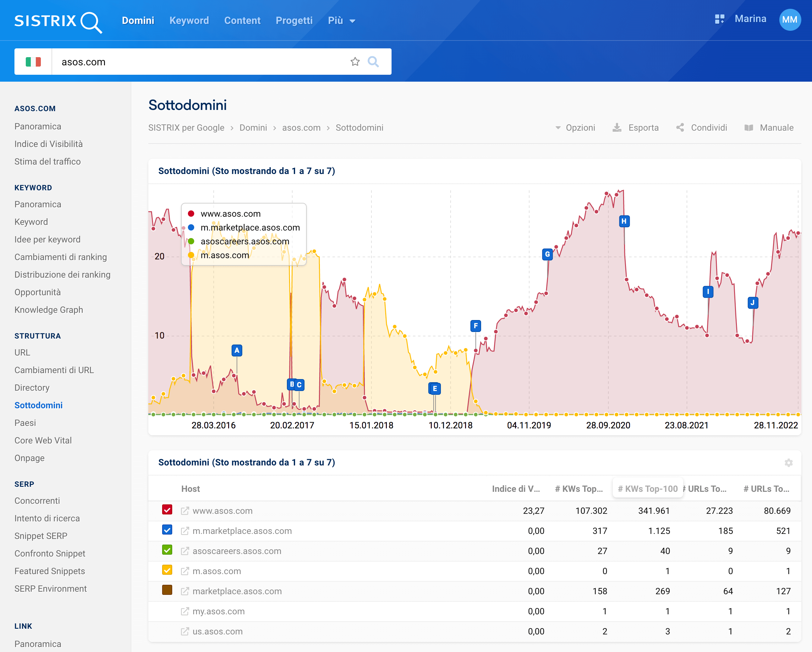Select the Keyword menu tab

tap(189, 20)
